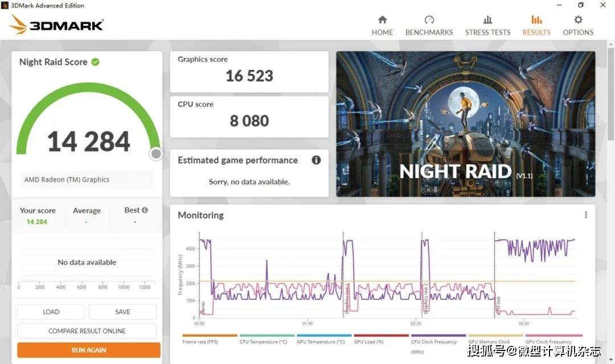Screen dimensions: 615x364
Task: Click the LOAD button
Action: click(x=51, y=312)
